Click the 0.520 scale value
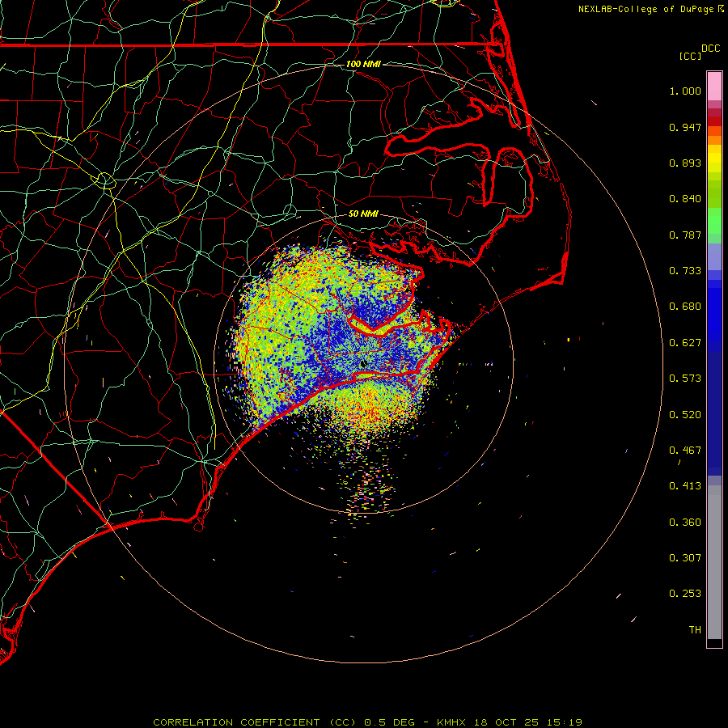 (x=685, y=415)
